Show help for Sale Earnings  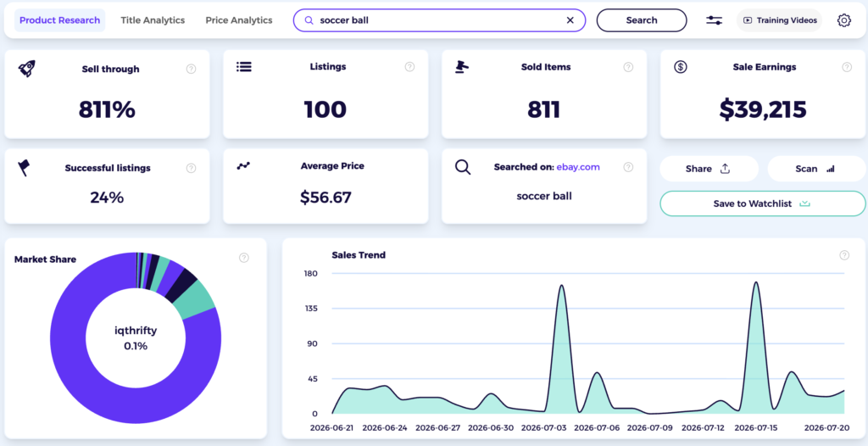point(847,67)
